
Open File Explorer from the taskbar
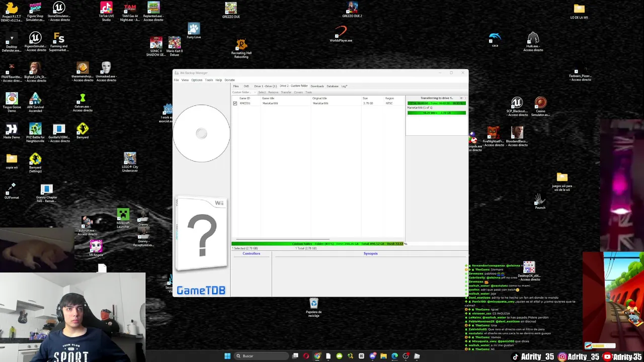(x=383, y=356)
